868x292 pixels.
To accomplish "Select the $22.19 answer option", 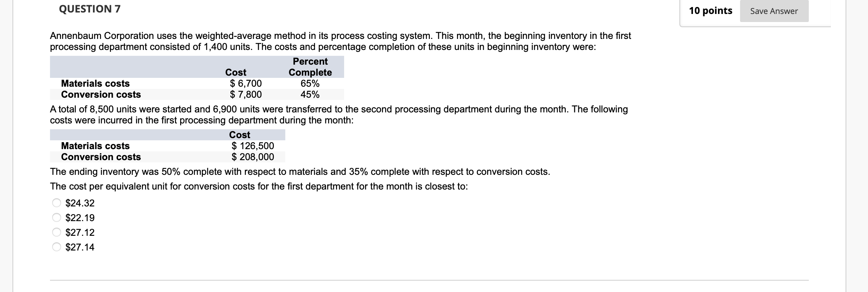I will 56,217.
